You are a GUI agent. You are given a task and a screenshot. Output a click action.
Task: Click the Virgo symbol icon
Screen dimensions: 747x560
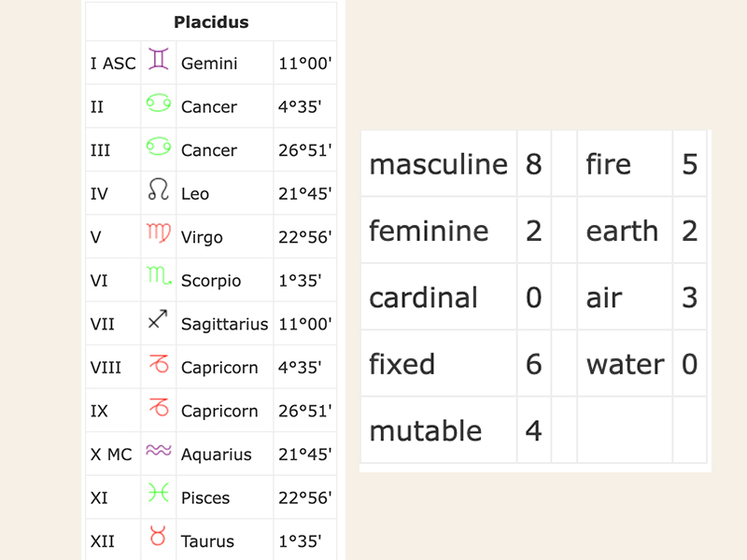(x=159, y=235)
